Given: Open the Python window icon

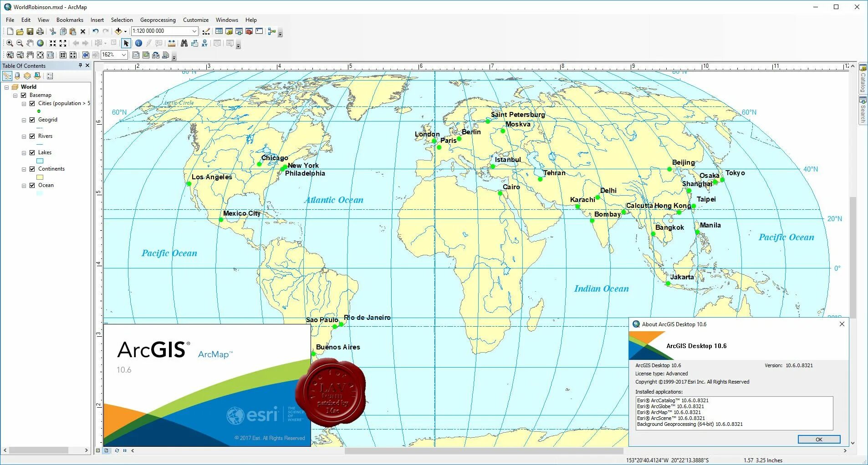Looking at the screenshot, I should (x=260, y=31).
